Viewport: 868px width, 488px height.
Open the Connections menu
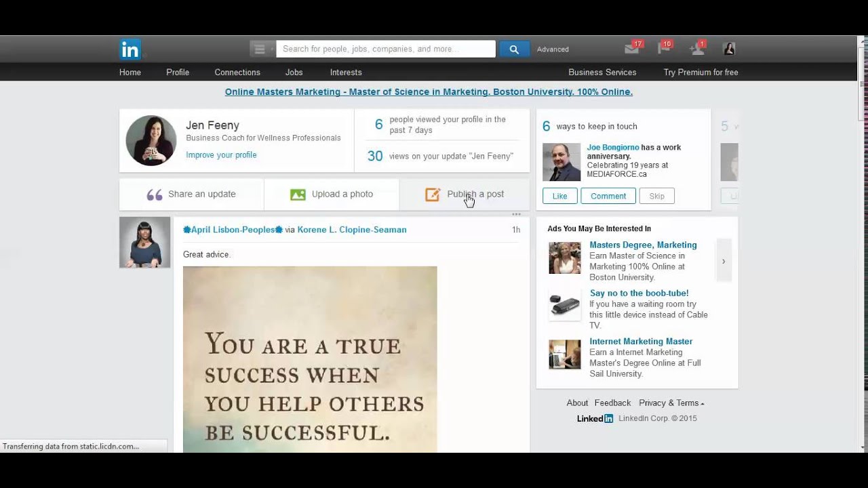click(237, 72)
